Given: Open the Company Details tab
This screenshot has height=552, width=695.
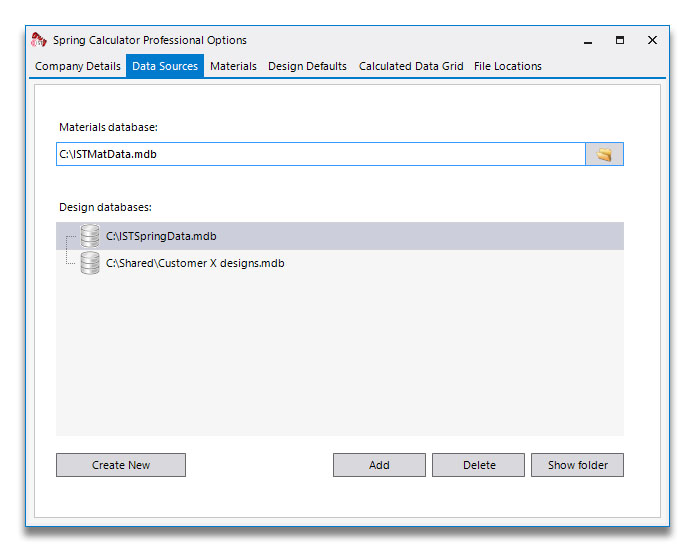Looking at the screenshot, I should (78, 66).
